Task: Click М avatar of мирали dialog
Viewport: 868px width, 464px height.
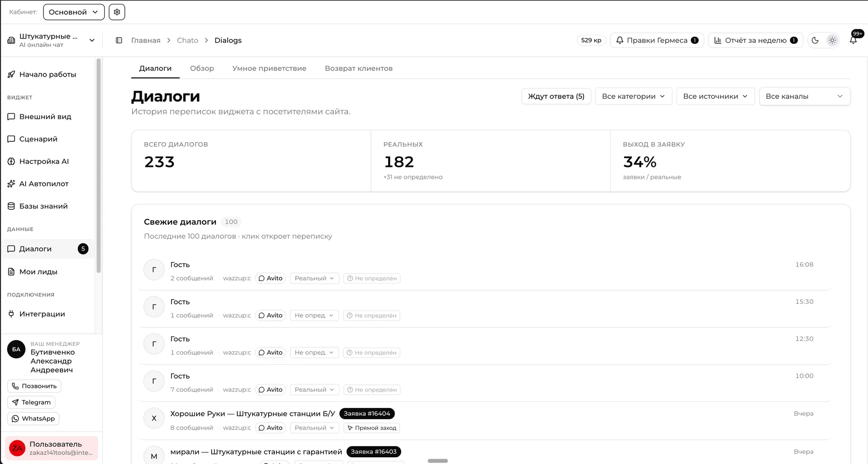Action: (154, 456)
